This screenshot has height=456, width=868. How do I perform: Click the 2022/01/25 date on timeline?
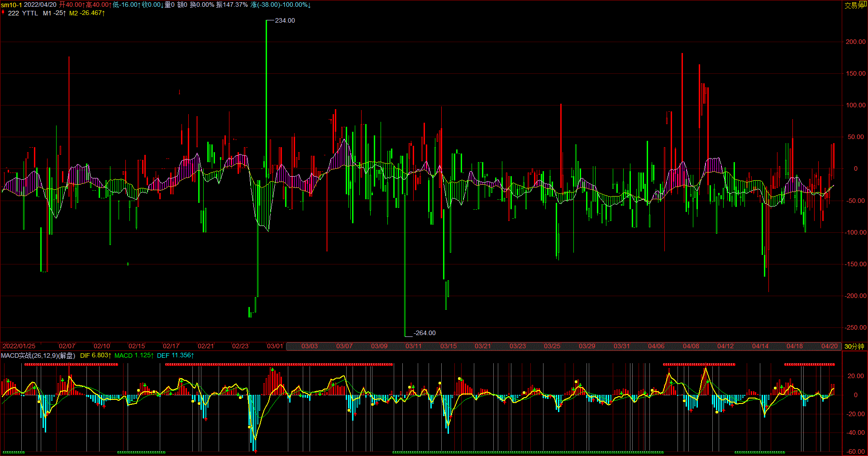[19, 346]
